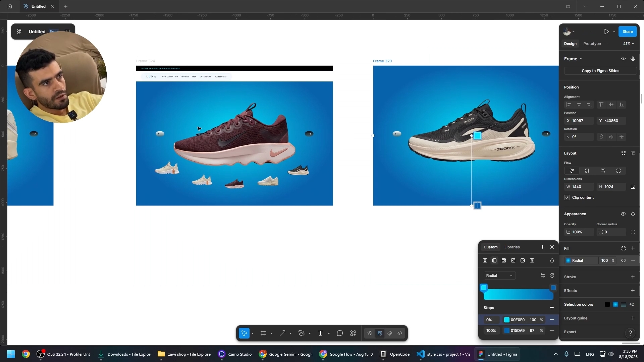Expand Frame tool options chevron
This screenshot has height=362, width=644.
point(271,333)
